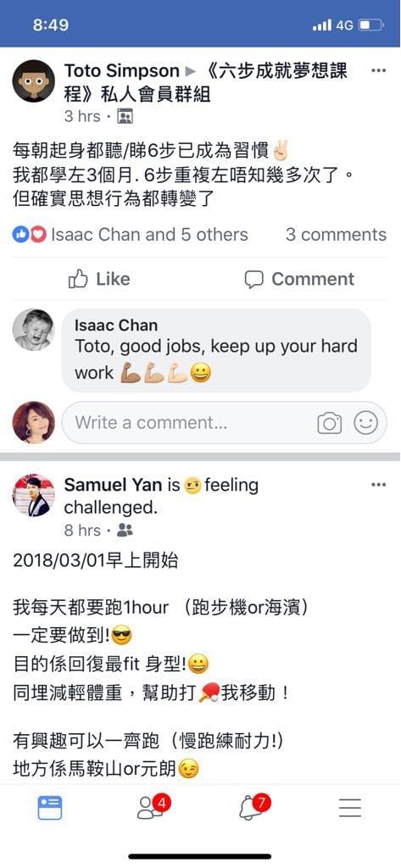Tap the camera icon in comment box

pos(330,424)
